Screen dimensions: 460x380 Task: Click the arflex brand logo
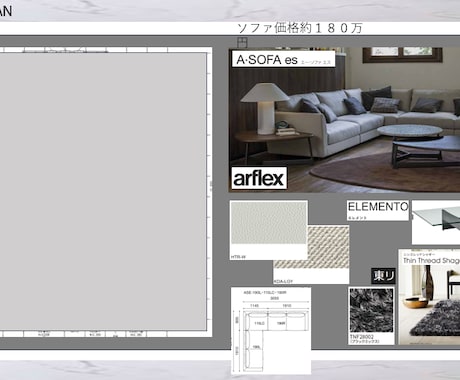259,178
